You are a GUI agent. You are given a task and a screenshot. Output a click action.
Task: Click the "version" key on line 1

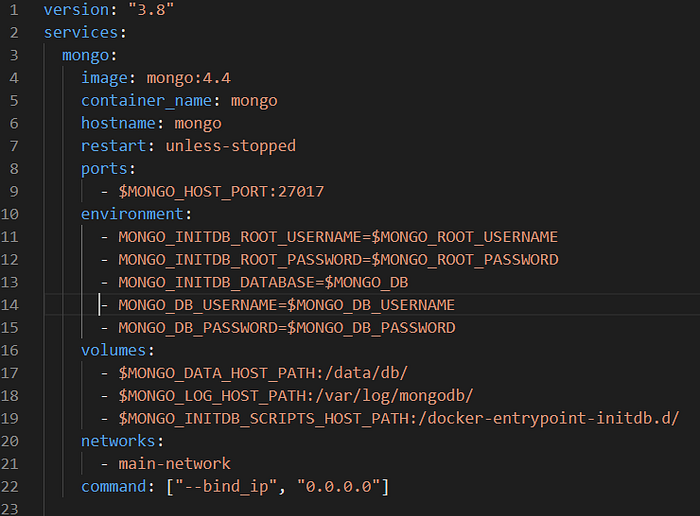tap(76, 9)
